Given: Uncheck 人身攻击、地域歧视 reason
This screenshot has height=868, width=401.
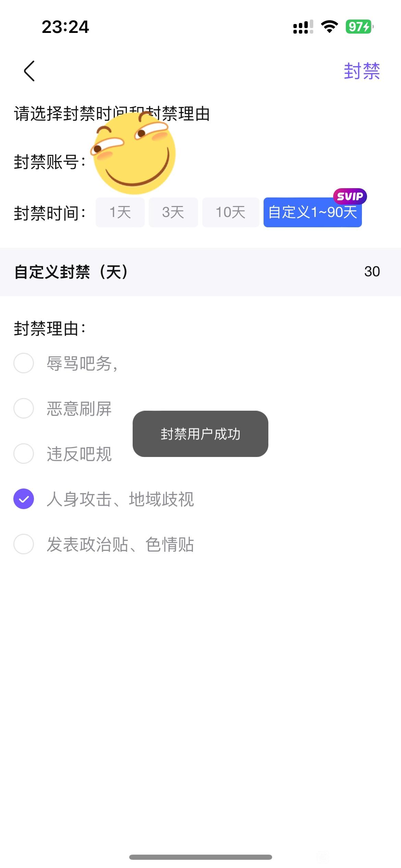Looking at the screenshot, I should coord(24,499).
